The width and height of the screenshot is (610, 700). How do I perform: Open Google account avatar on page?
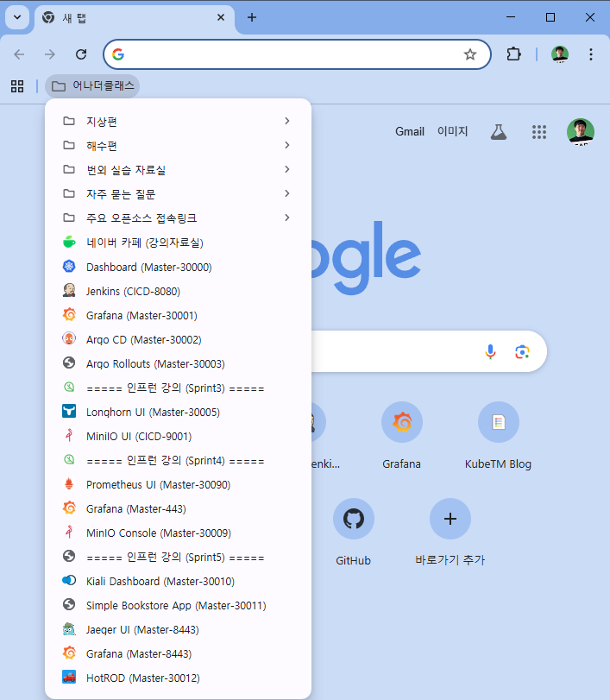click(x=580, y=132)
